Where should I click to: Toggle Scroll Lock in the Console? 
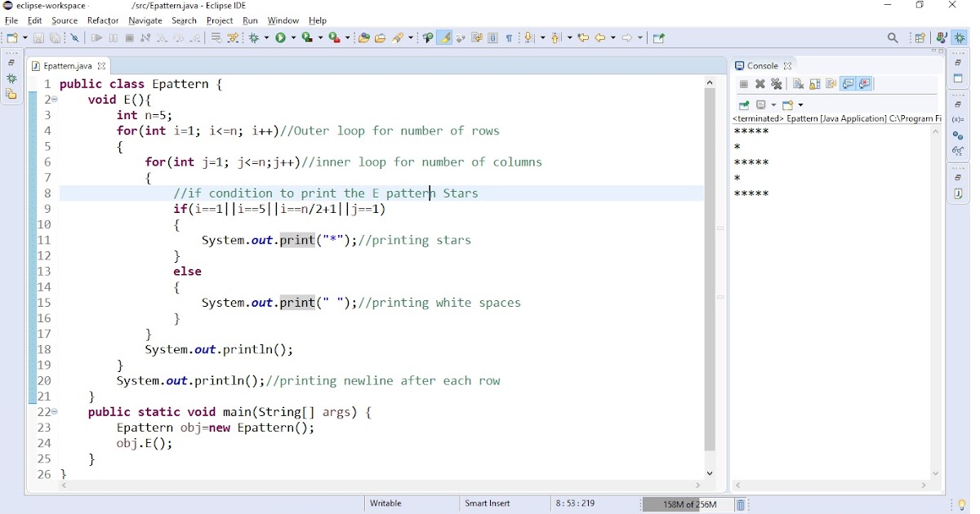coord(815,83)
